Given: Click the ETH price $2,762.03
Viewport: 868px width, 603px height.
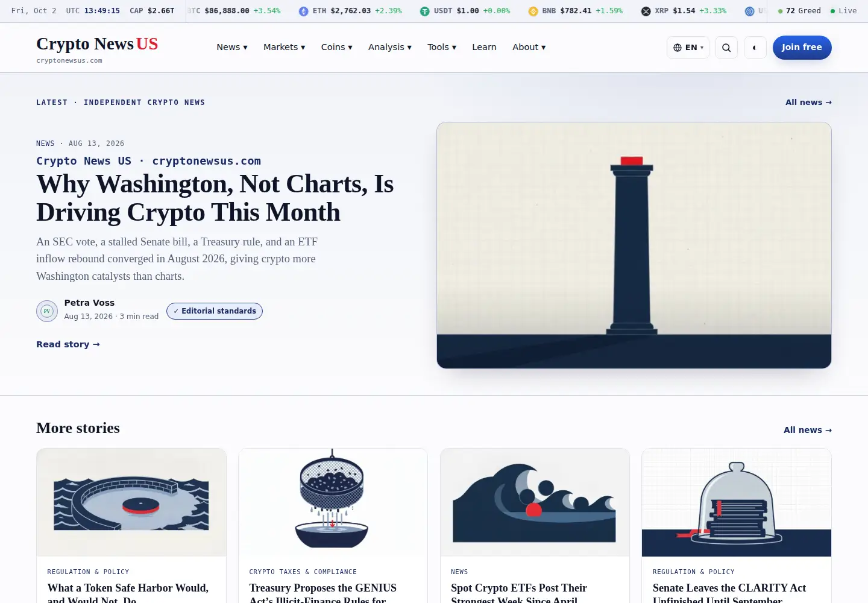Looking at the screenshot, I should click(x=351, y=11).
